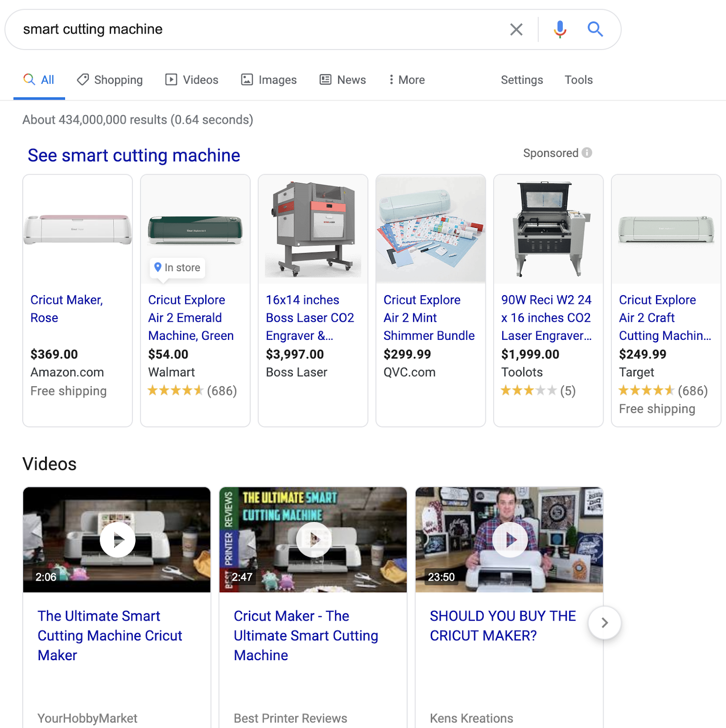Click the Target seller name
This screenshot has height=728, width=726.
pyautogui.click(x=636, y=372)
